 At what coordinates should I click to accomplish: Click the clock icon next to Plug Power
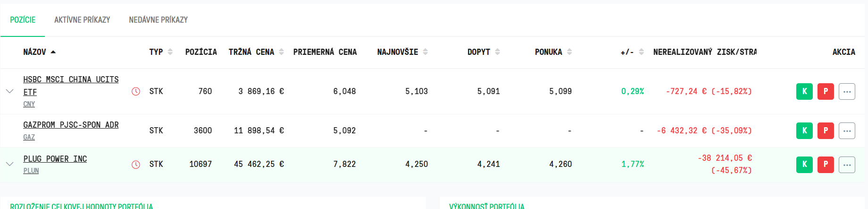[136, 165]
